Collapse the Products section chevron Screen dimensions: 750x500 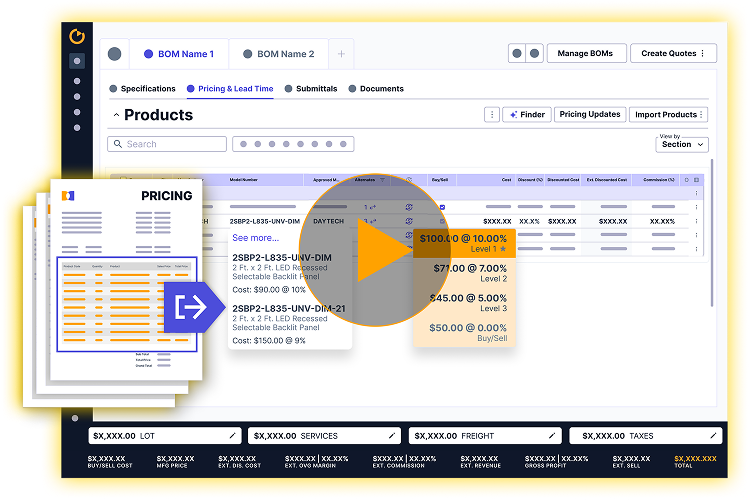click(x=115, y=116)
